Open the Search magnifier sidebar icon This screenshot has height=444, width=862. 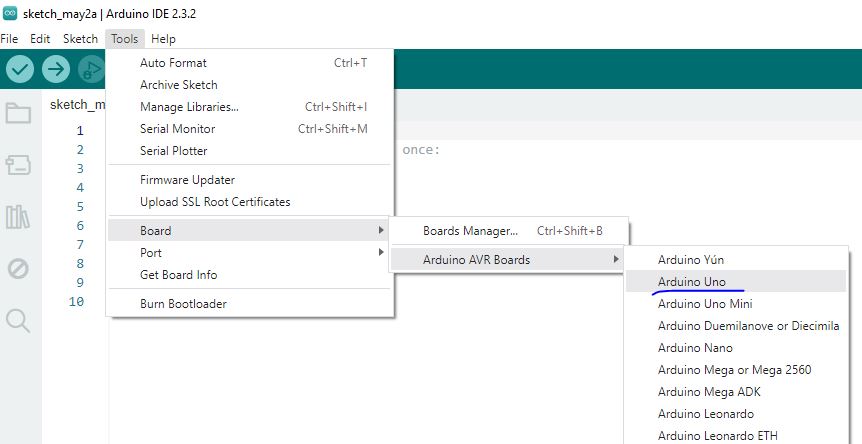(x=18, y=320)
